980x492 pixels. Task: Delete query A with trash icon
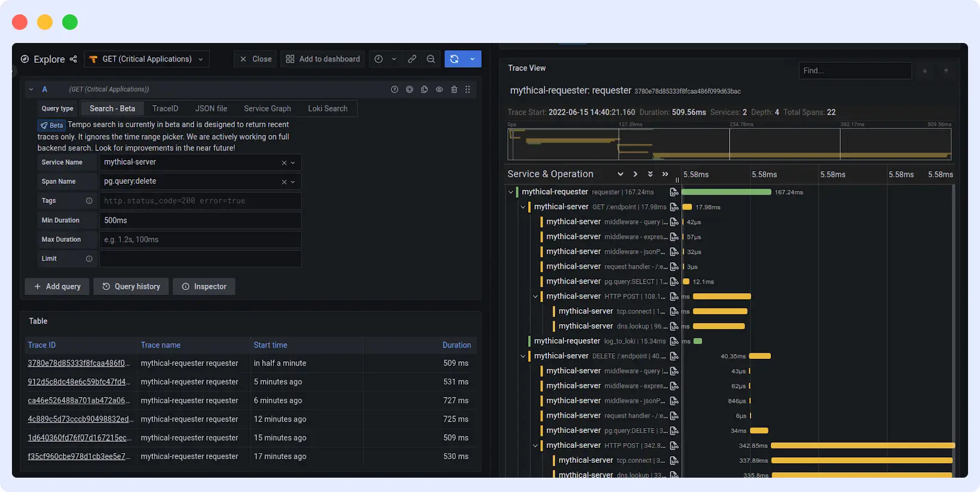[454, 90]
